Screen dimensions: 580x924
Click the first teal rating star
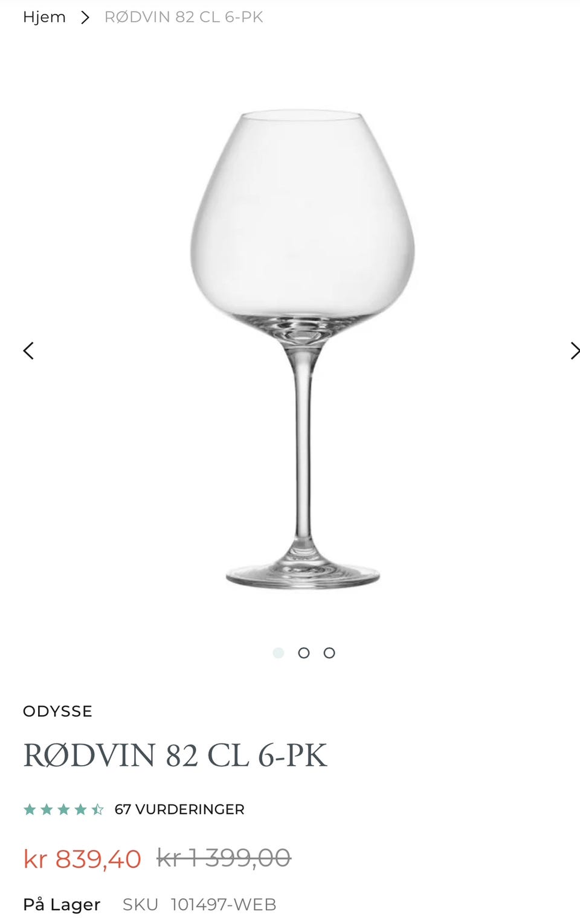pyautogui.click(x=30, y=809)
